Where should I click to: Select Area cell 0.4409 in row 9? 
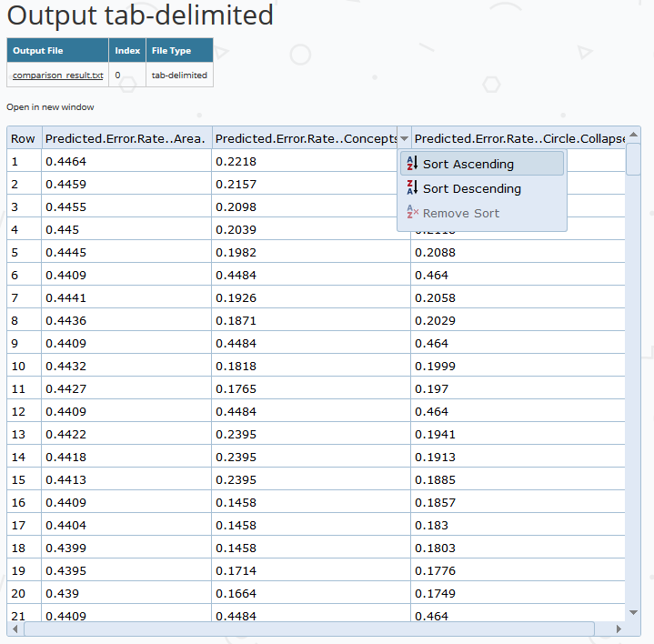coord(126,343)
